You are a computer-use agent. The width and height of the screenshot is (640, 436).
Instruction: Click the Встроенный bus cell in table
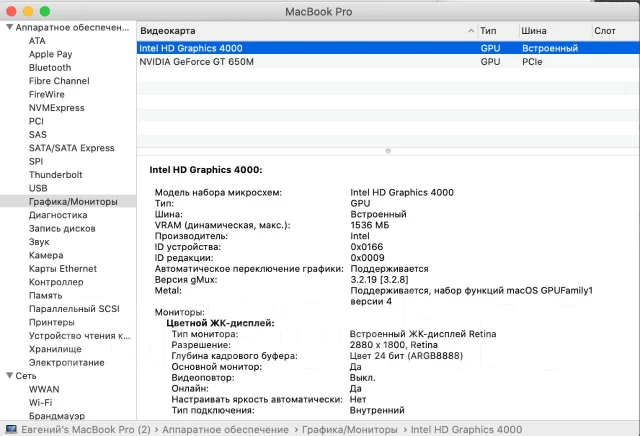pyautogui.click(x=550, y=48)
